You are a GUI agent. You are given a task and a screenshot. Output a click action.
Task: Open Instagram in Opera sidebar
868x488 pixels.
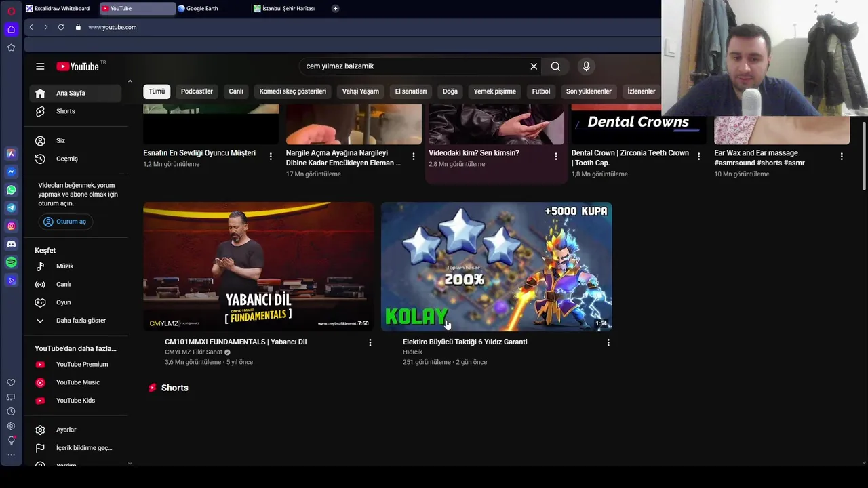click(x=11, y=226)
